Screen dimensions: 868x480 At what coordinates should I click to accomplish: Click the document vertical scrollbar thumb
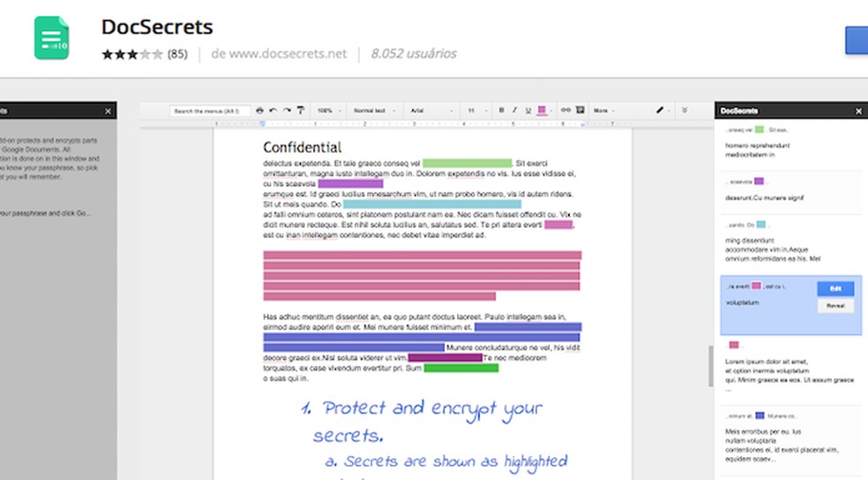(x=711, y=366)
